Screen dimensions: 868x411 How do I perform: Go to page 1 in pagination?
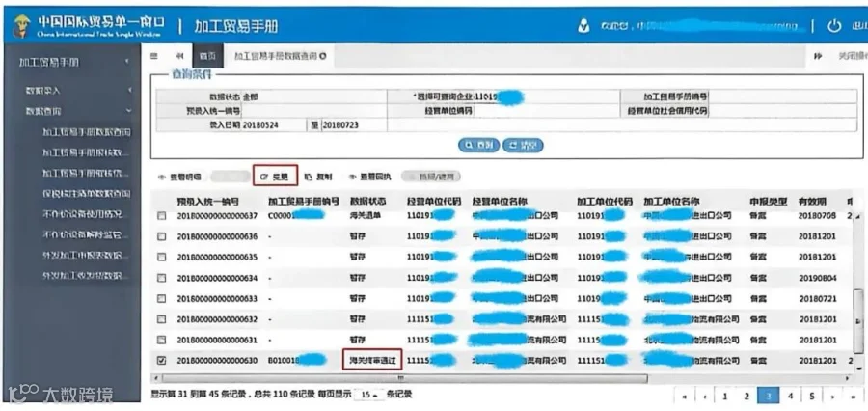(724, 396)
